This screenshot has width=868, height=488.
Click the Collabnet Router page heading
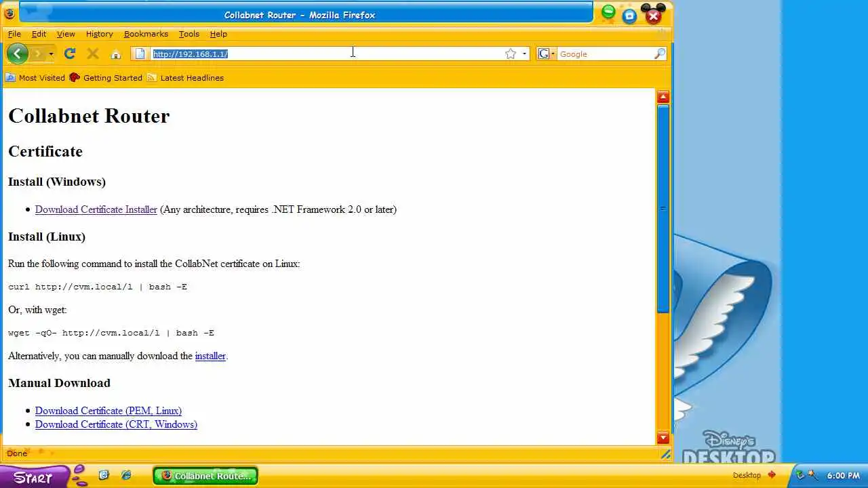point(89,116)
